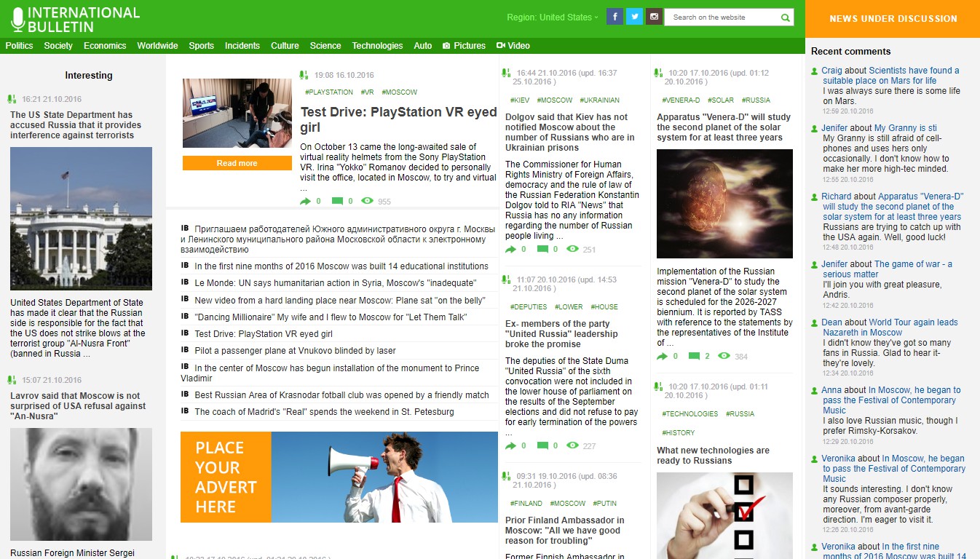Viewport: 980px width, 559px height.
Task: Open the US State Department accused Russia headline
Action: point(76,125)
